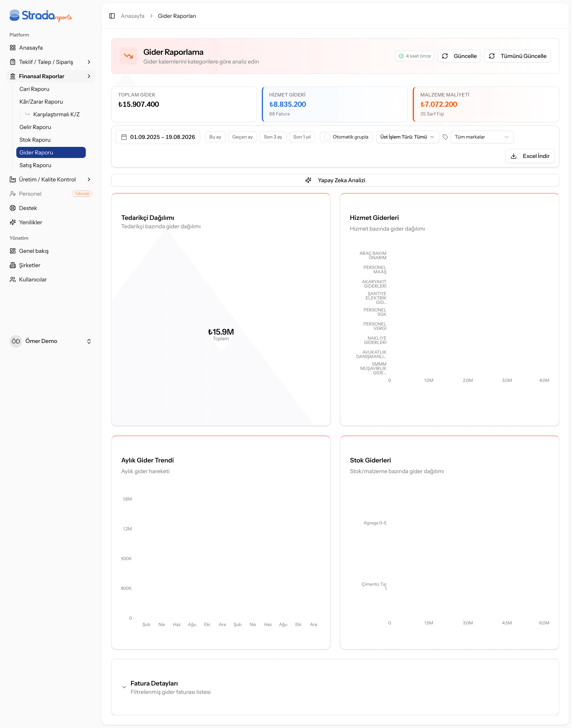Click the Kullanıcılar people icon

pos(13,280)
